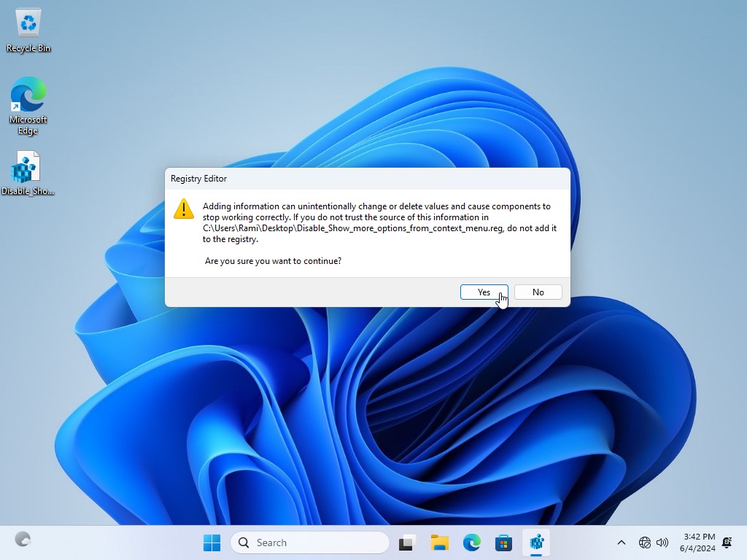Screen dimensions: 747x560
Task: Click the warning icon in the dialog
Action: [x=183, y=209]
